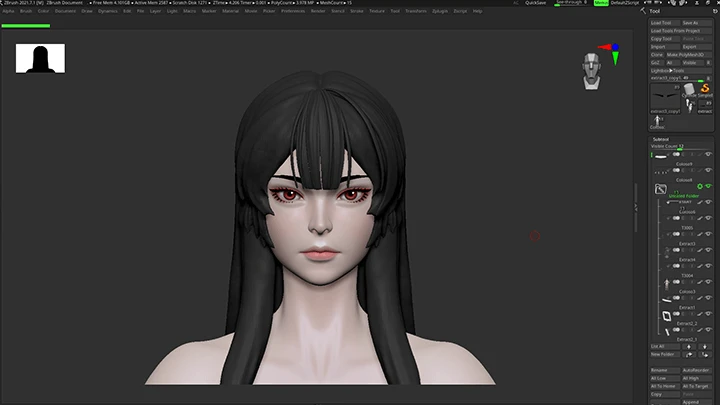720x405 pixels.
Task: Click the Untitled Folder icon
Action: click(x=660, y=189)
